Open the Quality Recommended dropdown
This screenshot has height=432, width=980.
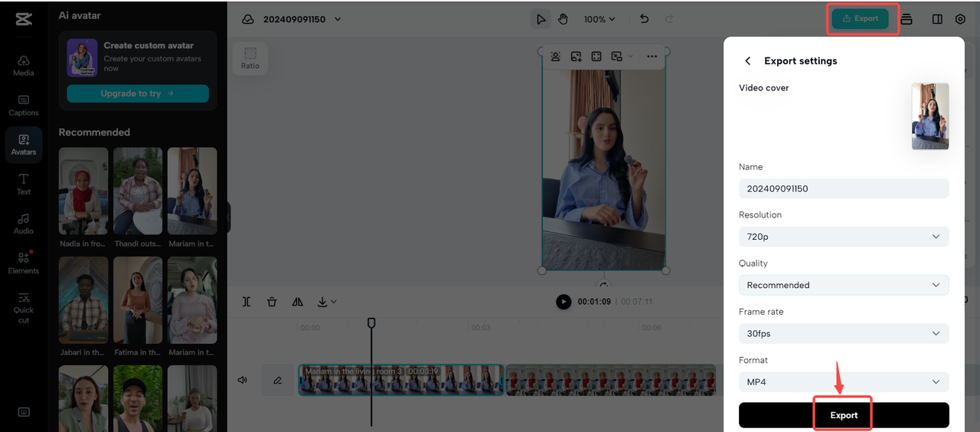844,285
